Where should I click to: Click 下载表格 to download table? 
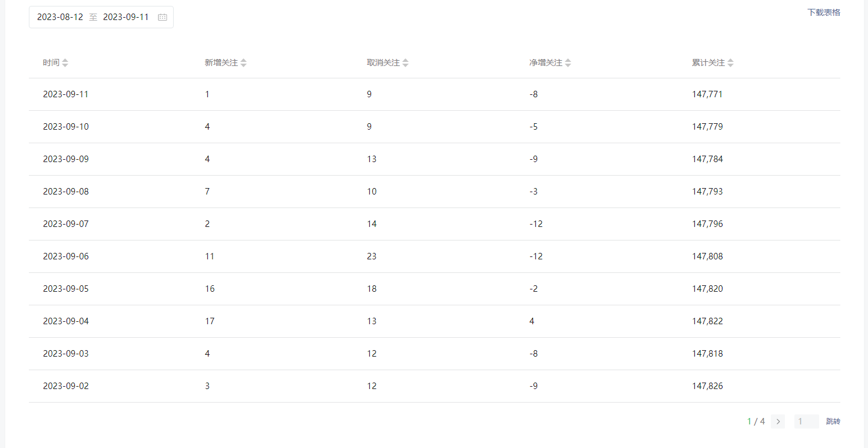click(823, 12)
